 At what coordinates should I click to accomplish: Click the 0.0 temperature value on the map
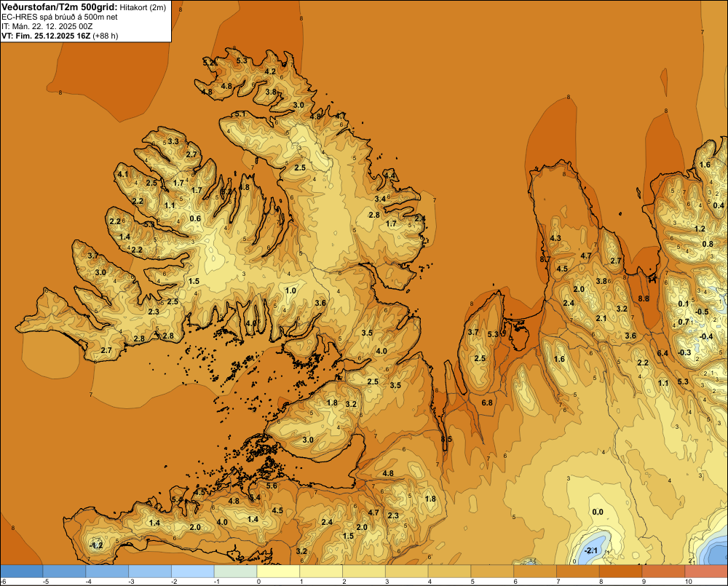pyautogui.click(x=598, y=512)
